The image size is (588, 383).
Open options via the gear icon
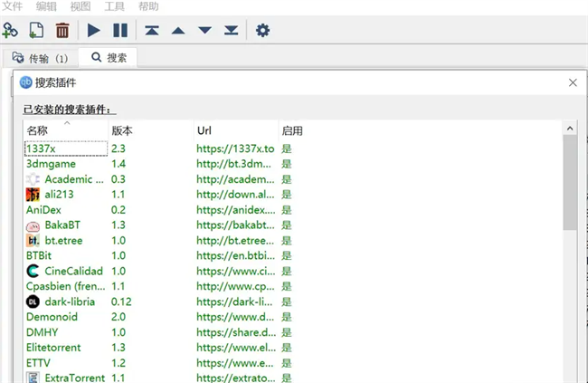[x=262, y=30]
